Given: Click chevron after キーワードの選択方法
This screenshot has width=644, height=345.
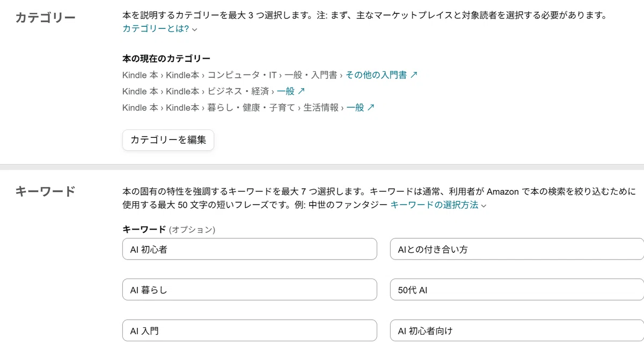Looking at the screenshot, I should [484, 205].
